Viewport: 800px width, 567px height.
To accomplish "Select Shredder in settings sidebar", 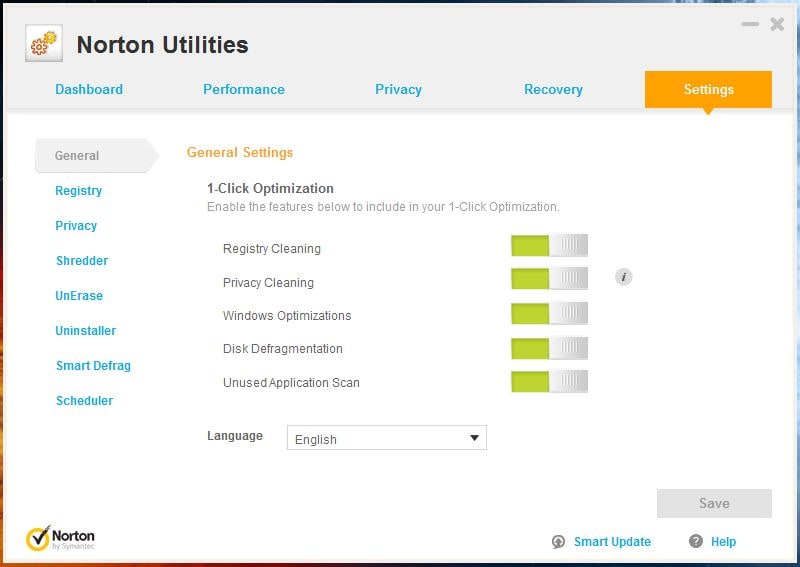I will point(82,261).
